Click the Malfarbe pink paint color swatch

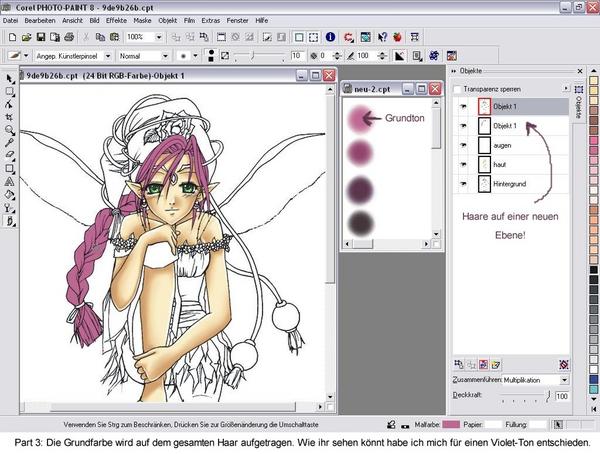click(x=451, y=425)
